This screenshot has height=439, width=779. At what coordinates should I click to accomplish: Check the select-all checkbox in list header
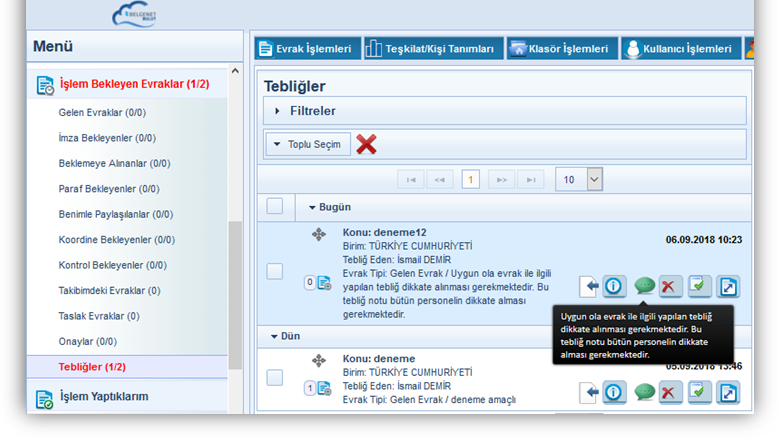(275, 207)
